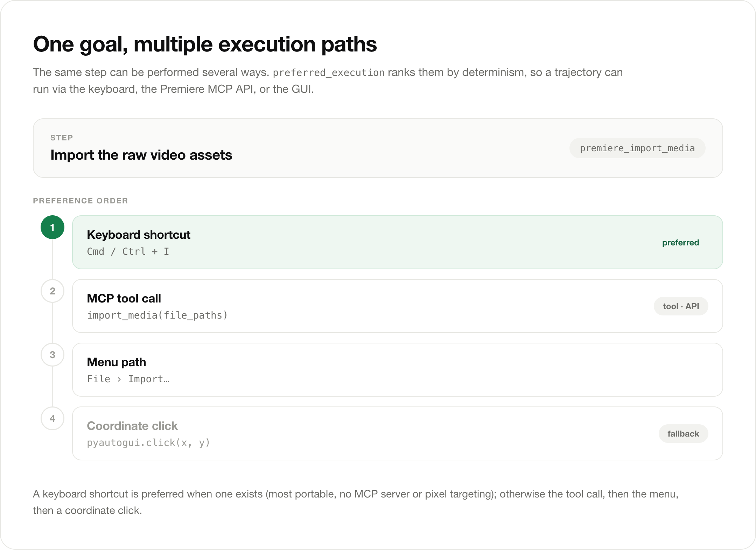
Task: Click the "import_media(file_paths)" code text
Action: click(x=157, y=315)
